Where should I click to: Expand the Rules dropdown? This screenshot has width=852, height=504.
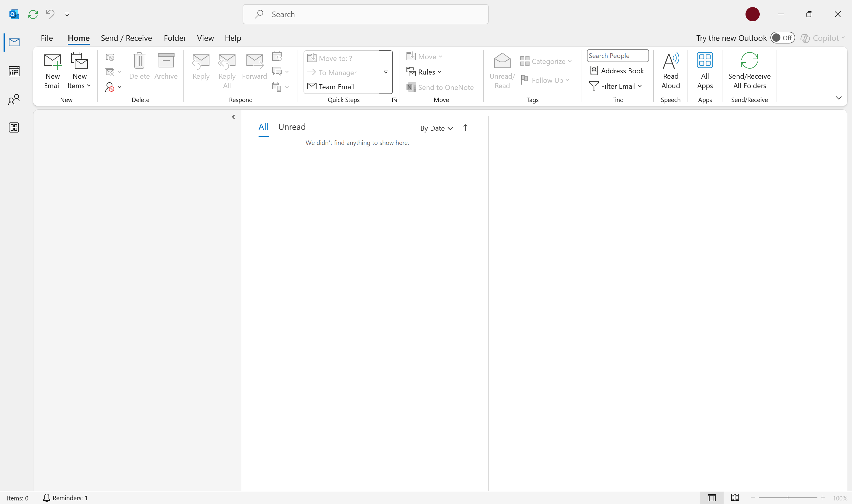click(x=424, y=72)
